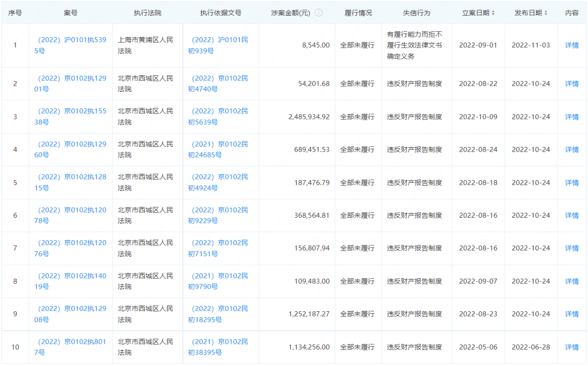Image resolution: width=588 pixels, height=366 pixels.
Task: Select filing date 2022-10-09
Action: 478,117
